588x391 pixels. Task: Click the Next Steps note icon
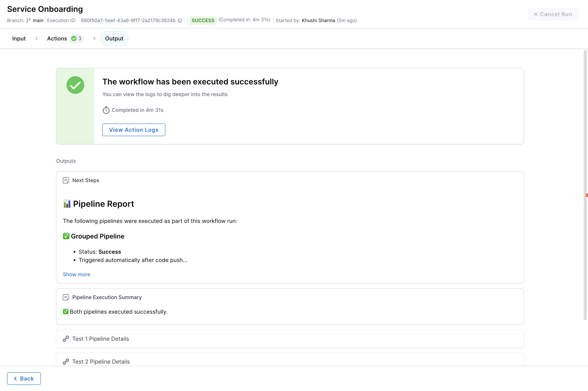pyautogui.click(x=66, y=180)
